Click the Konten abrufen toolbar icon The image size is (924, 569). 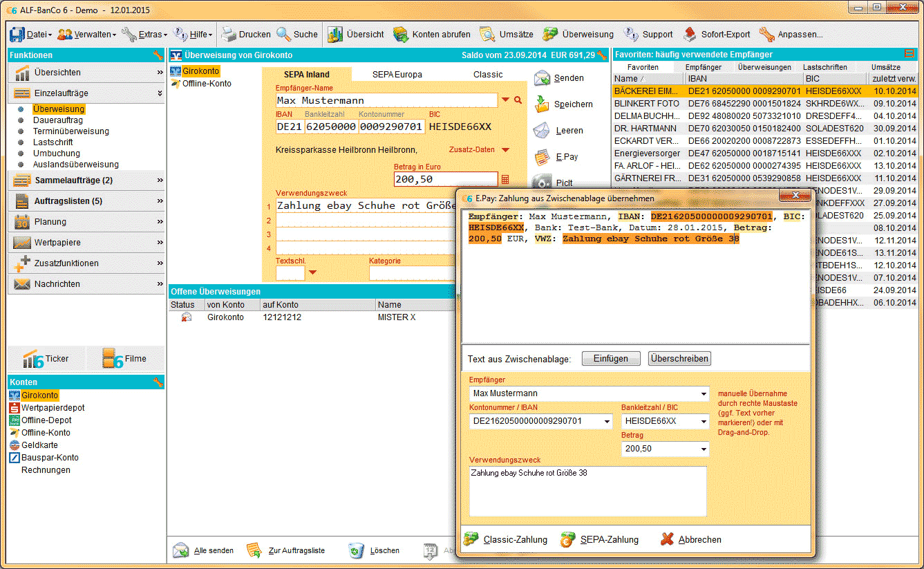(x=401, y=34)
